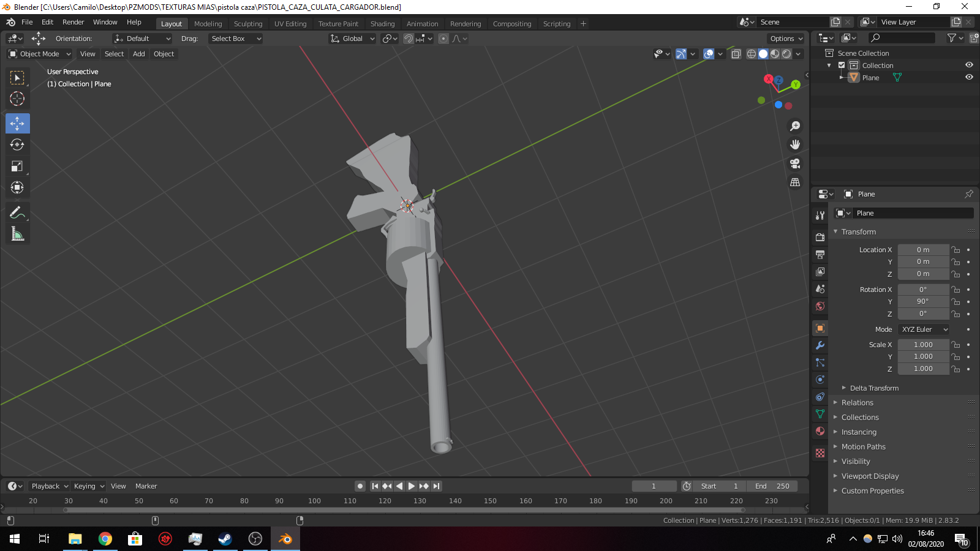The height and width of the screenshot is (551, 980).
Task: Open the Material properties tab
Action: click(x=820, y=431)
